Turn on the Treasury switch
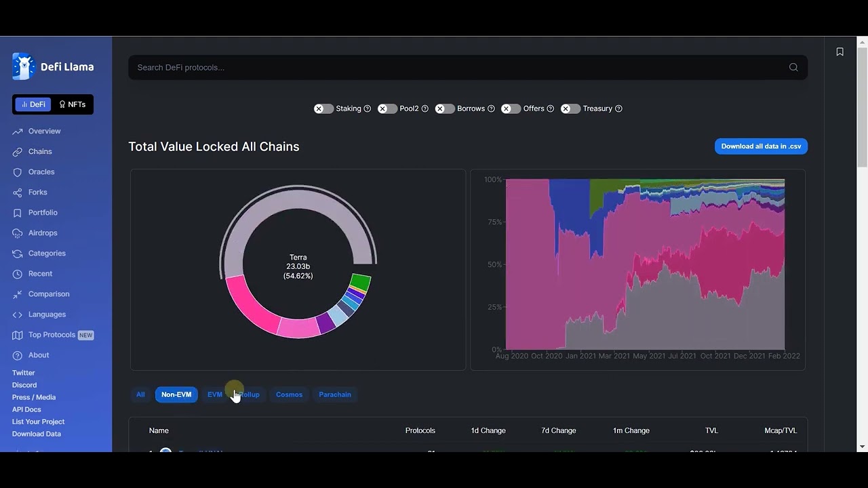This screenshot has width=868, height=488. point(570,108)
